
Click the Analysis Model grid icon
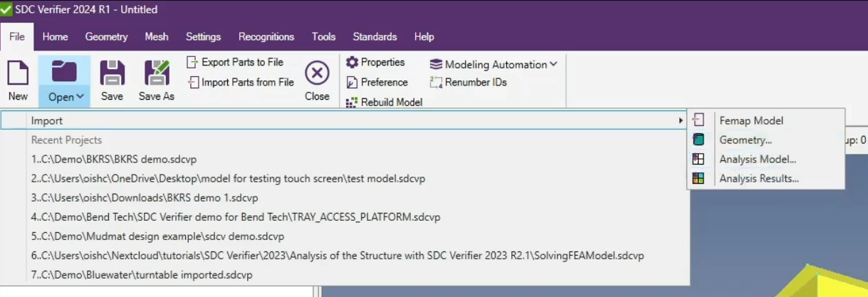point(699,159)
